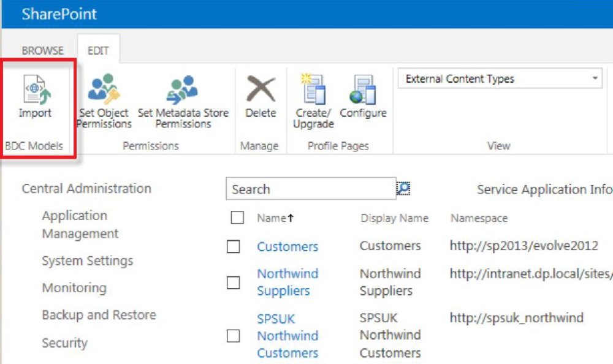This screenshot has height=364, width=613.
Task: Open the Northwind Suppliers link
Action: (287, 282)
